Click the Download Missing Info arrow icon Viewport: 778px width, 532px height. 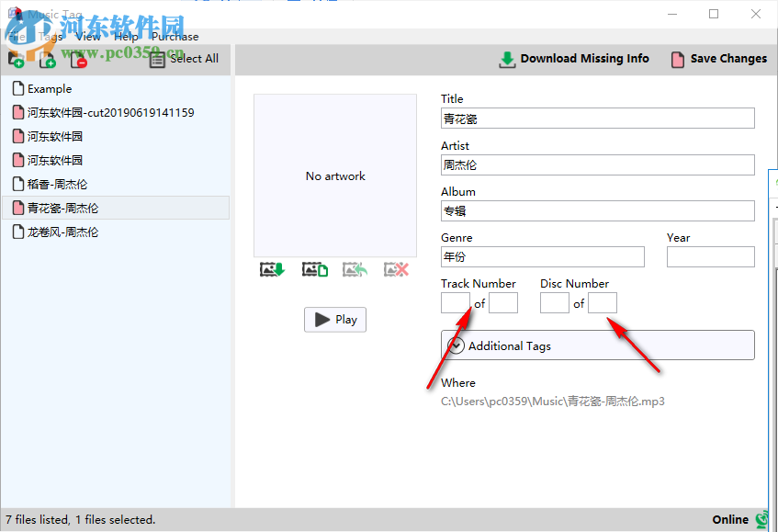coord(507,60)
